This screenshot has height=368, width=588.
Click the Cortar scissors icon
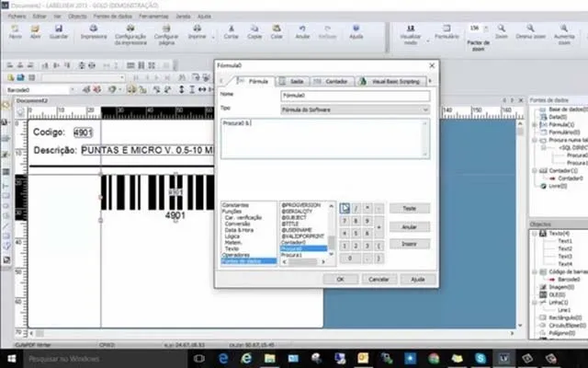click(232, 29)
